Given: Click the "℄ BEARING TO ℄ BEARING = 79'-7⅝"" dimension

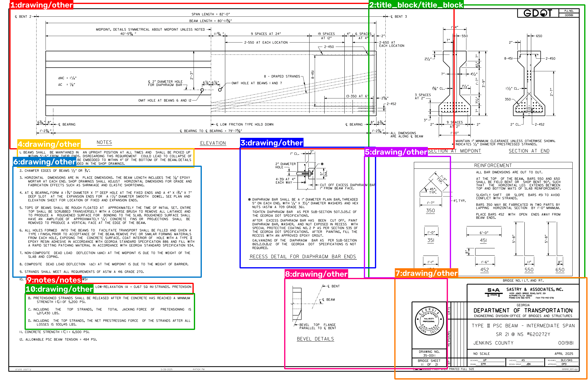Looking at the screenshot, I should (211, 131).
